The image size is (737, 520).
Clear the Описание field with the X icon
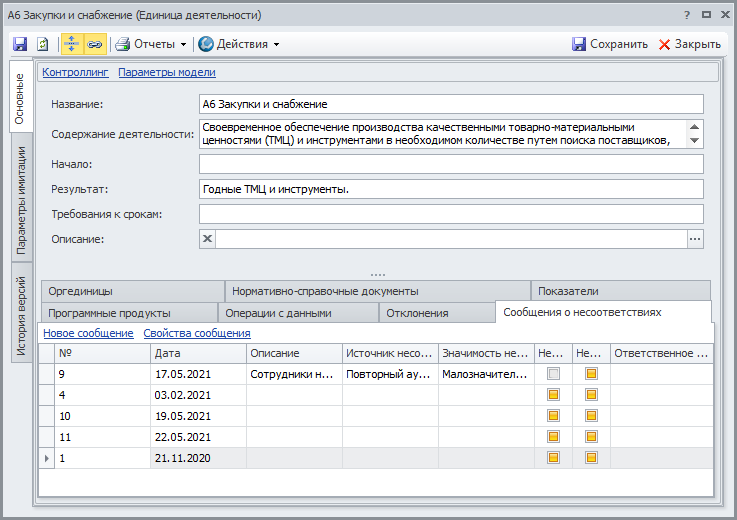[x=208, y=238]
